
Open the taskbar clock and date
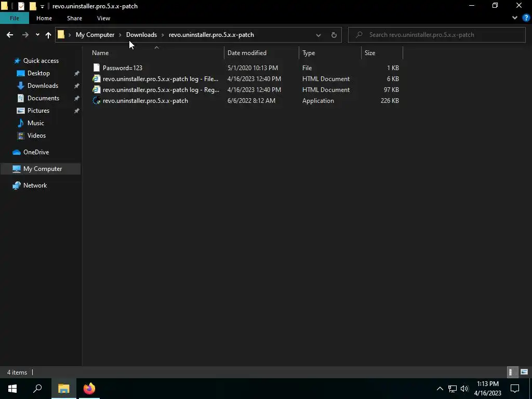pos(487,389)
